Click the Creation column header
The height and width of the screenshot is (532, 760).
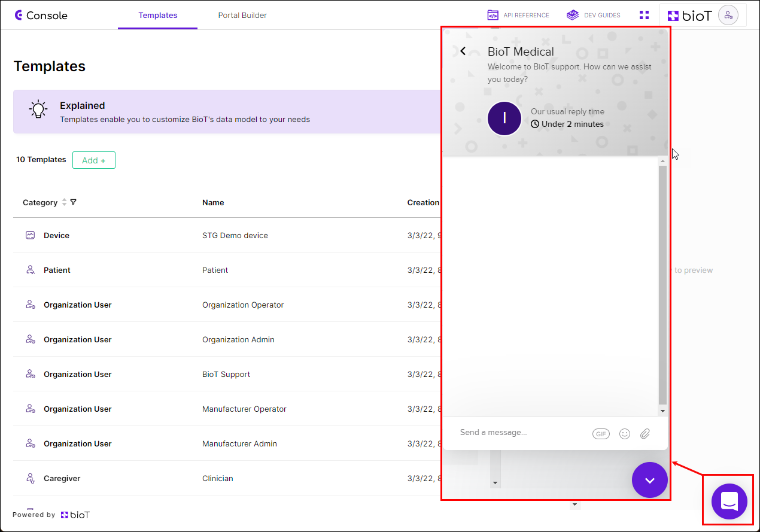[x=423, y=202]
